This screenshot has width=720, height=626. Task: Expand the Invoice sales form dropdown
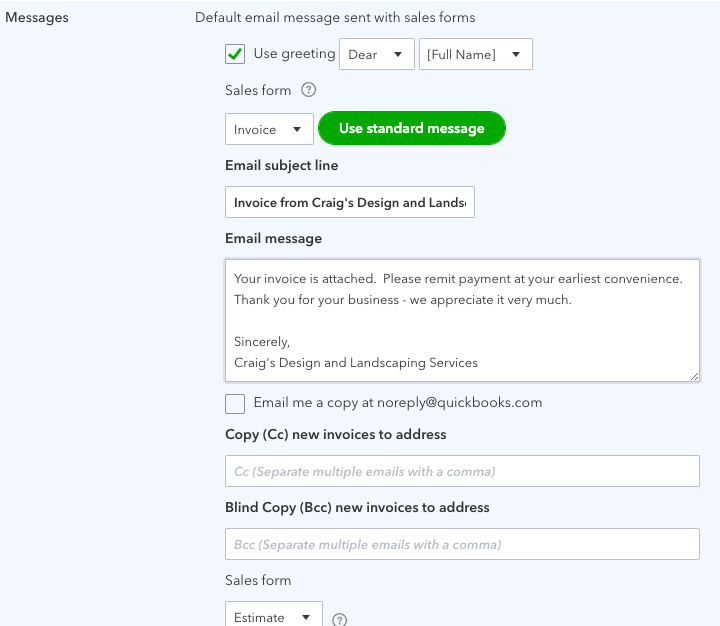point(269,129)
